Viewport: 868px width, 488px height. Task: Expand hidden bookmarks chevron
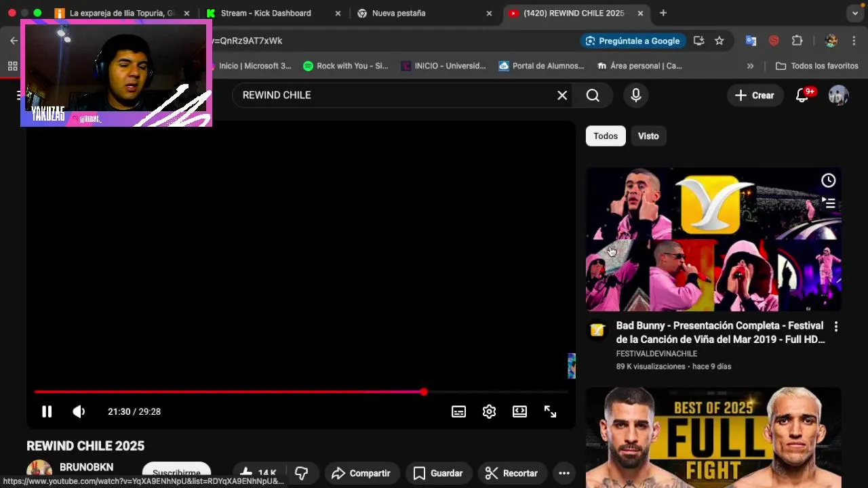750,66
